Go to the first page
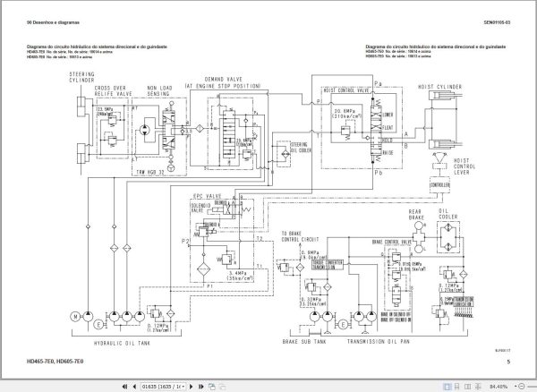The width and height of the screenshot is (537, 392). tap(124, 387)
